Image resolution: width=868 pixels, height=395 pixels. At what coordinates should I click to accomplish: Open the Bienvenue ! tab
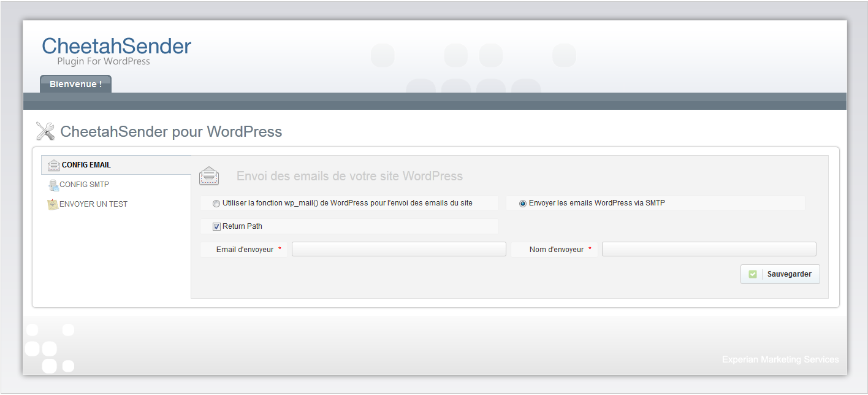76,84
